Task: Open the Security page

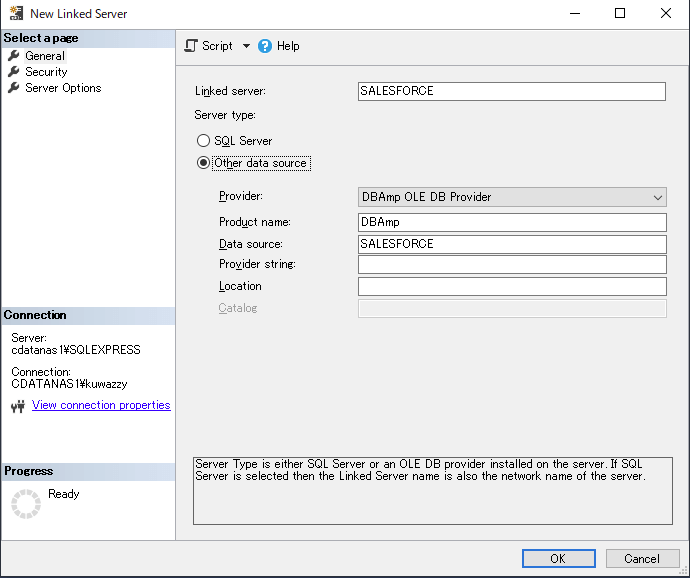Action: coord(46,72)
